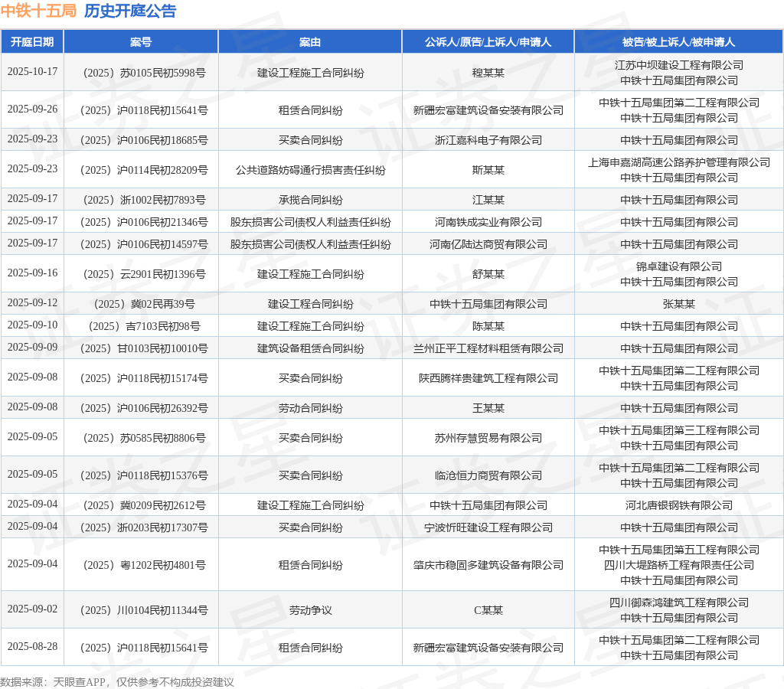Click case number (2025)沪0118民初15376号
The image size is (784, 689).
click(144, 476)
